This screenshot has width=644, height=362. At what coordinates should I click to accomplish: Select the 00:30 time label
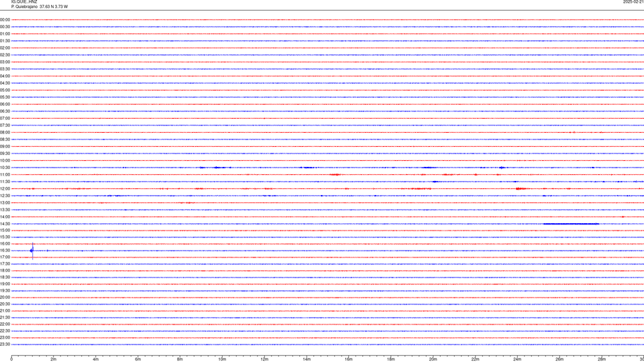[x=5, y=27]
